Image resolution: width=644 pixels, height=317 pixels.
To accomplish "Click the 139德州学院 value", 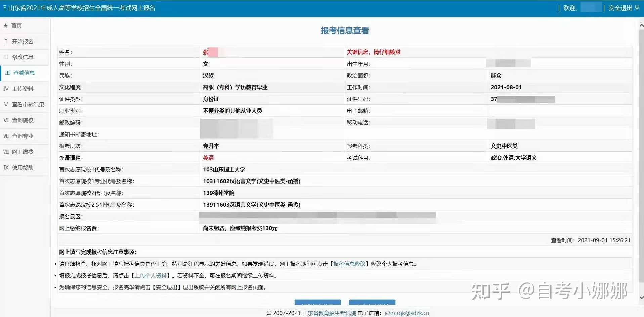I will point(219,193).
